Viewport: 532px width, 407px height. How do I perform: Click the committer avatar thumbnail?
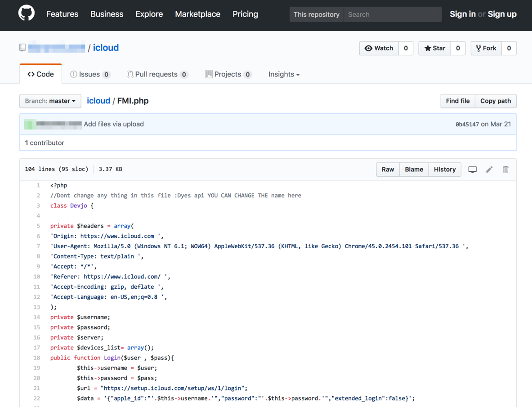pos(30,124)
